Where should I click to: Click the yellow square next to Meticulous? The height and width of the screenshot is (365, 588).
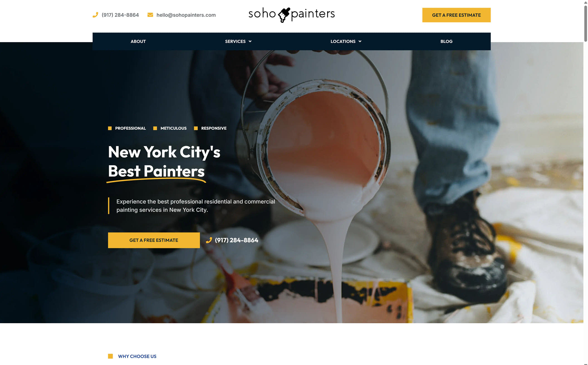click(x=155, y=128)
